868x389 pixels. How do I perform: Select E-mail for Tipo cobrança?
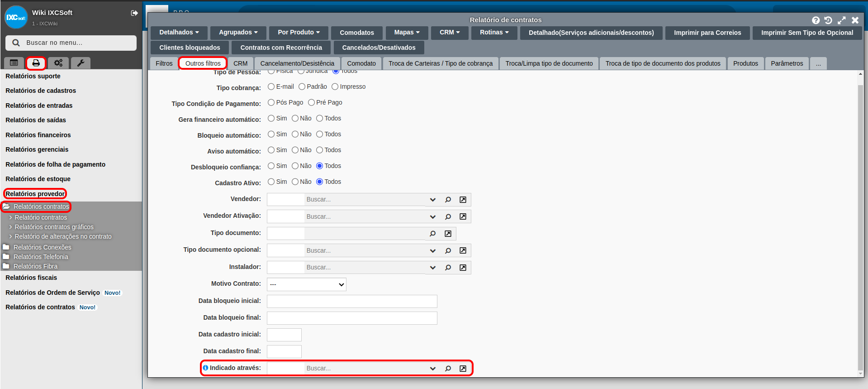click(x=271, y=86)
